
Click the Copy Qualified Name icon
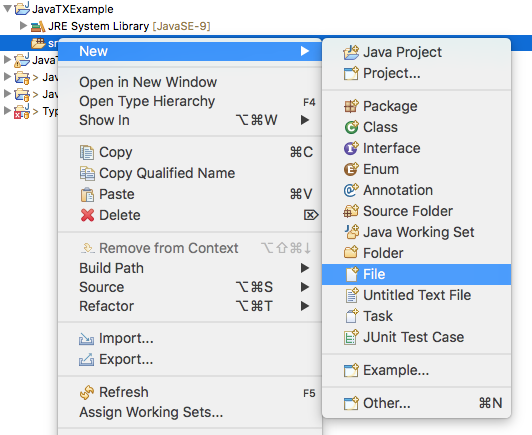[x=87, y=173]
